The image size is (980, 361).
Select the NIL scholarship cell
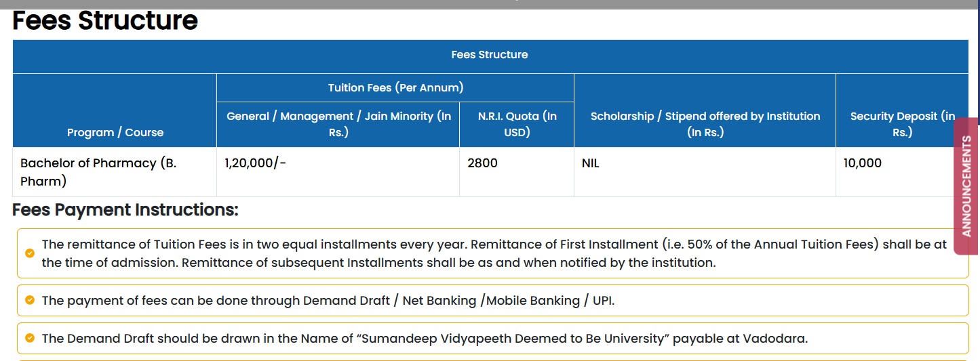click(x=591, y=163)
